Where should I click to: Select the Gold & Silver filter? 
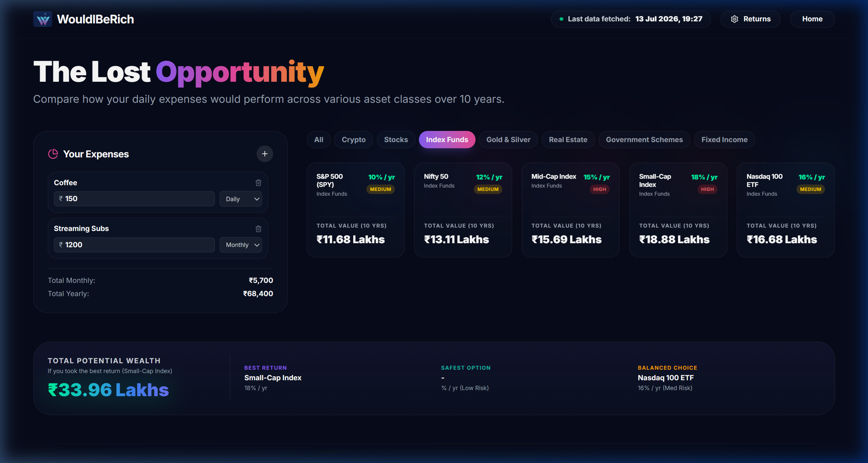[508, 140]
